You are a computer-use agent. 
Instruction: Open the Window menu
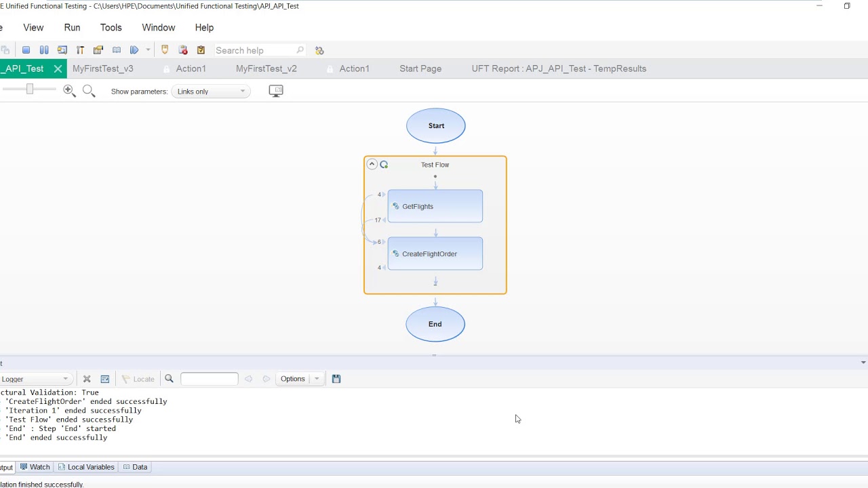point(159,28)
